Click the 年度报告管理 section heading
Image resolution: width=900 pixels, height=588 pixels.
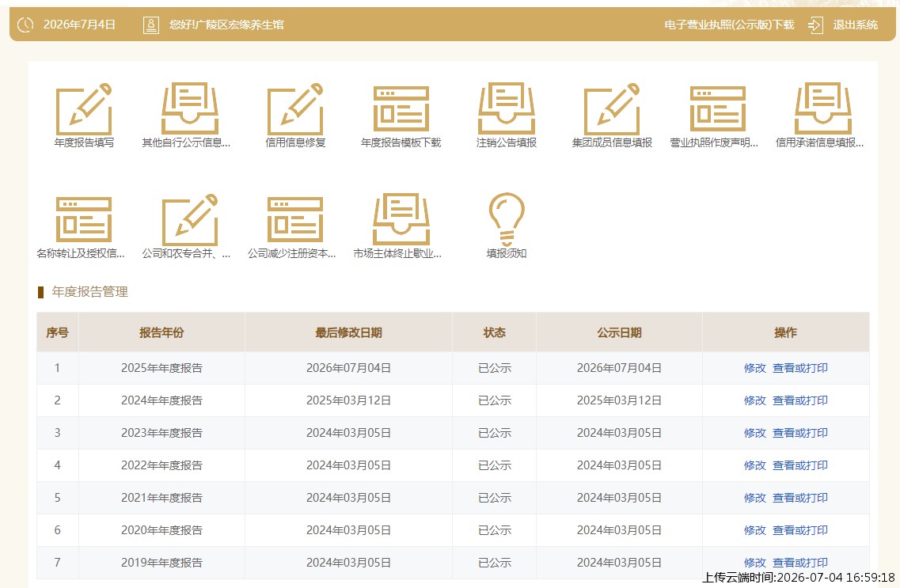(89, 291)
